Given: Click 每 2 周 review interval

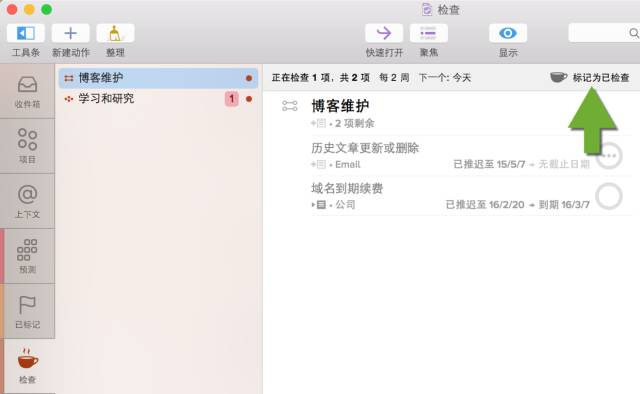Looking at the screenshot, I should [394, 78].
